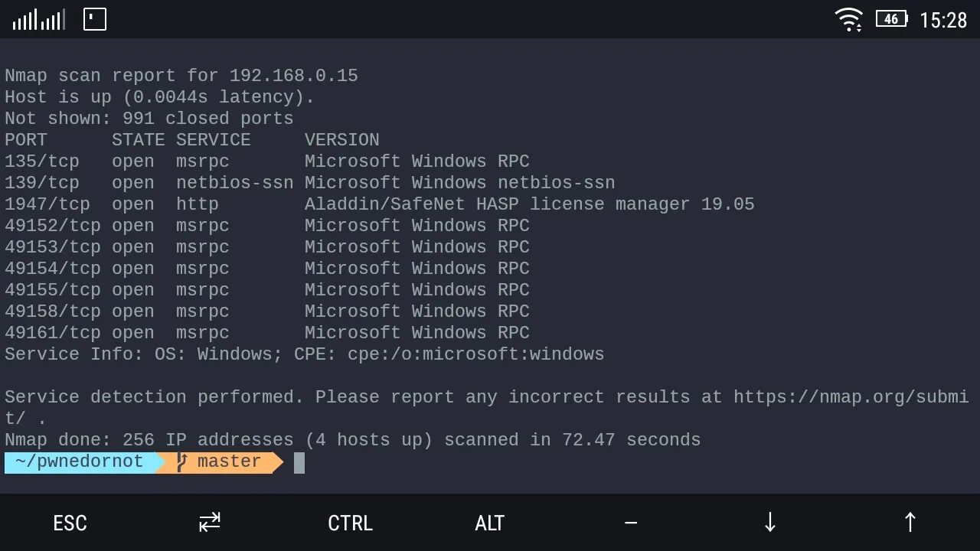
Task: Toggle the ALT modifier key
Action: click(489, 523)
